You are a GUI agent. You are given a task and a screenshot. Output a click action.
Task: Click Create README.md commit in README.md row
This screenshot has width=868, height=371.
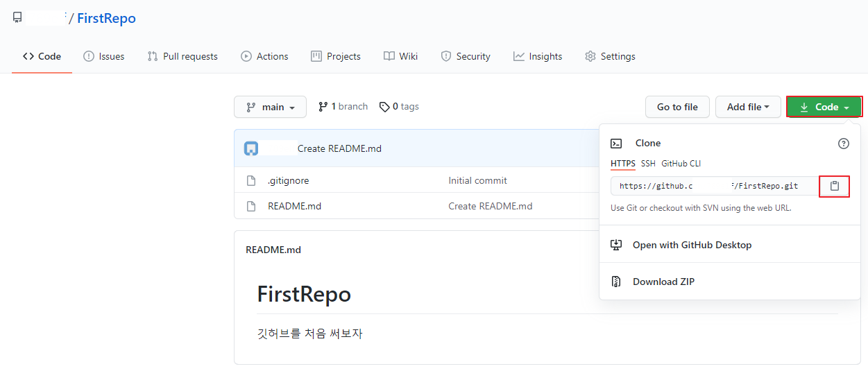pyautogui.click(x=491, y=206)
